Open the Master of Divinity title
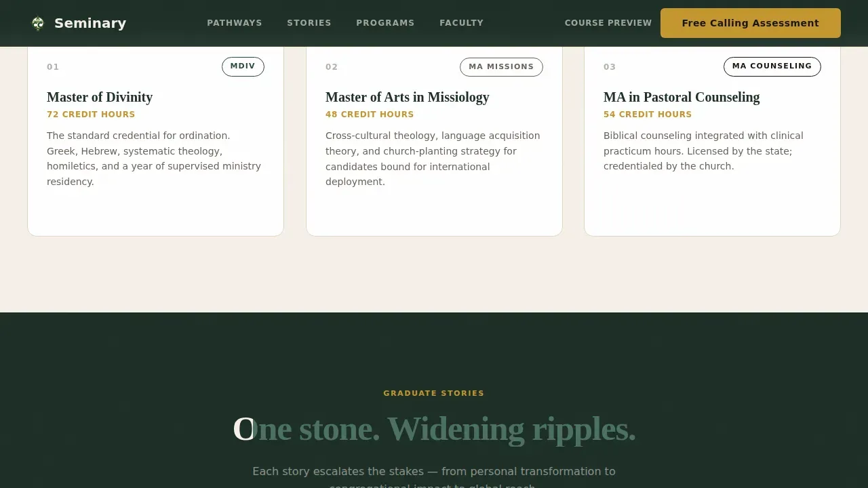 100,97
